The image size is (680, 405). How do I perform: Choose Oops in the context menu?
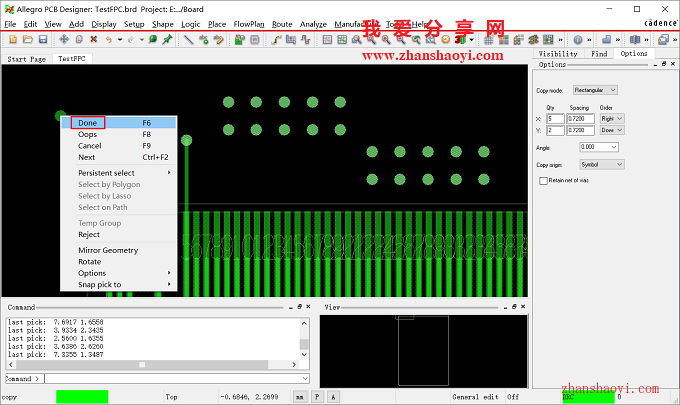pos(118,134)
